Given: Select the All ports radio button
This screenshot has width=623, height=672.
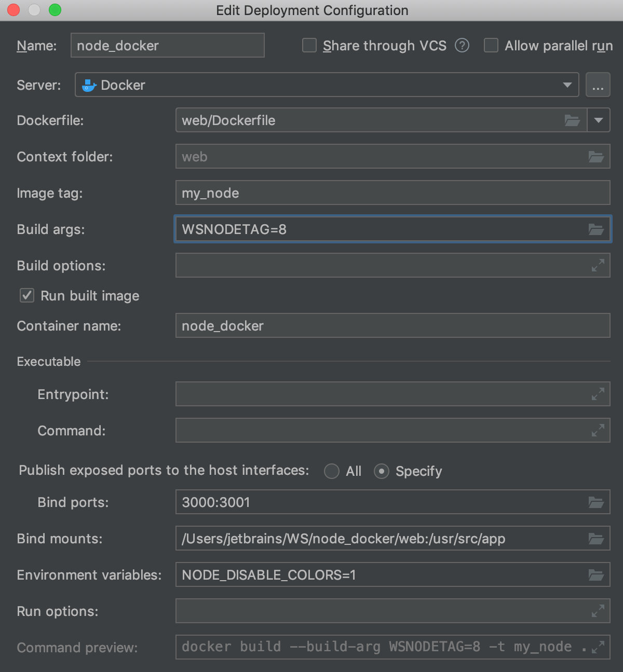Looking at the screenshot, I should click(x=332, y=471).
